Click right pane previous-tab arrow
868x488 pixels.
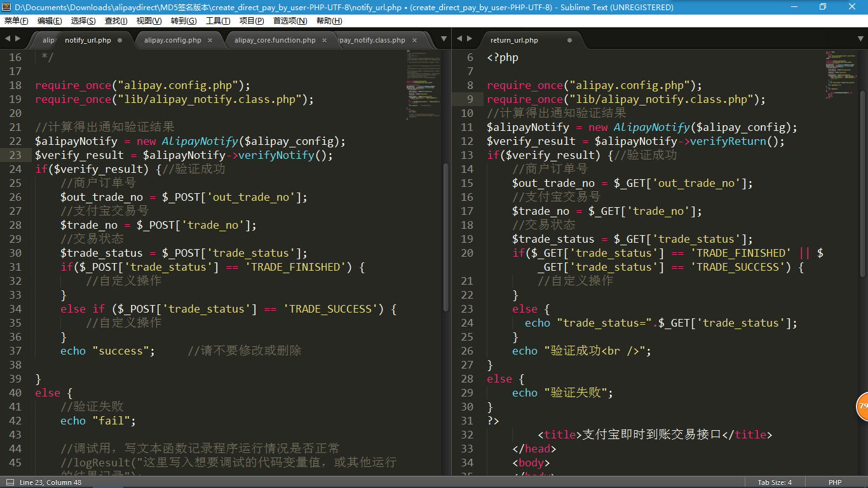(459, 39)
